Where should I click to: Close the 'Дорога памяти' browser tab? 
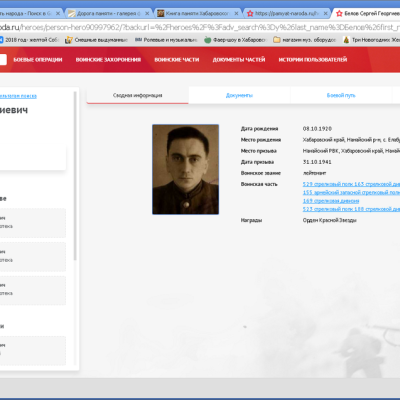(147, 13)
